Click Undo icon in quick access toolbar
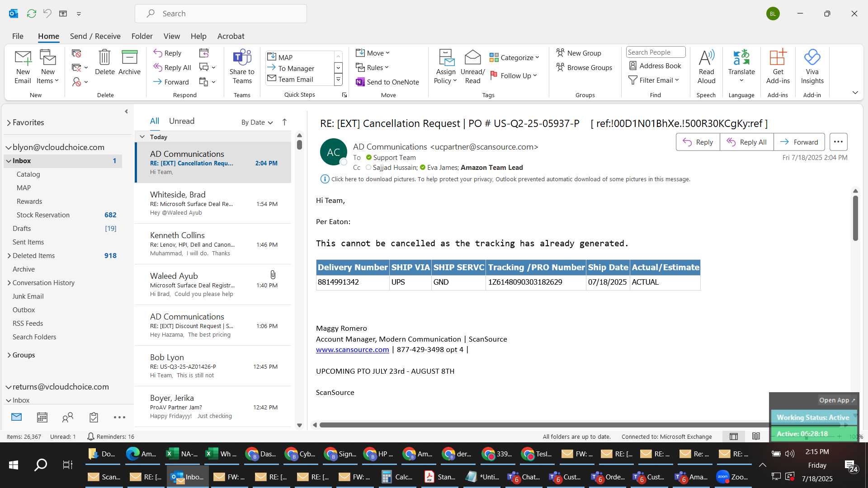868x488 pixels. tap(47, 14)
